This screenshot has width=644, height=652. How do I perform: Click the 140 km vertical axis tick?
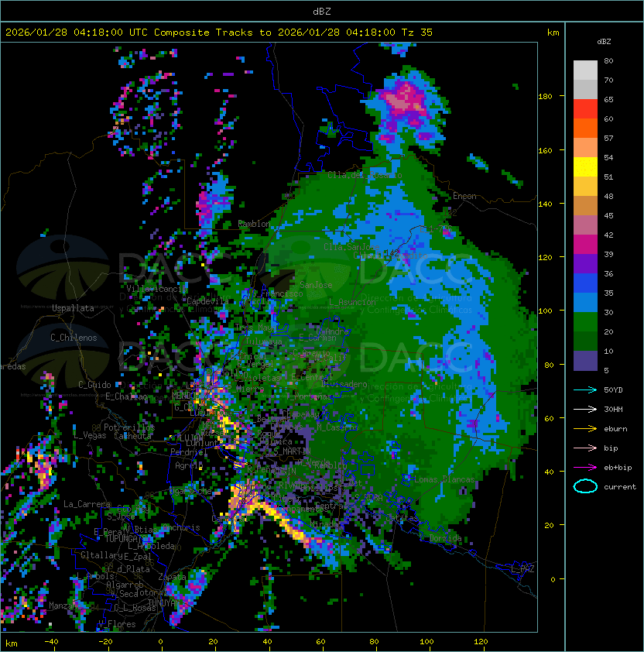coord(545,204)
